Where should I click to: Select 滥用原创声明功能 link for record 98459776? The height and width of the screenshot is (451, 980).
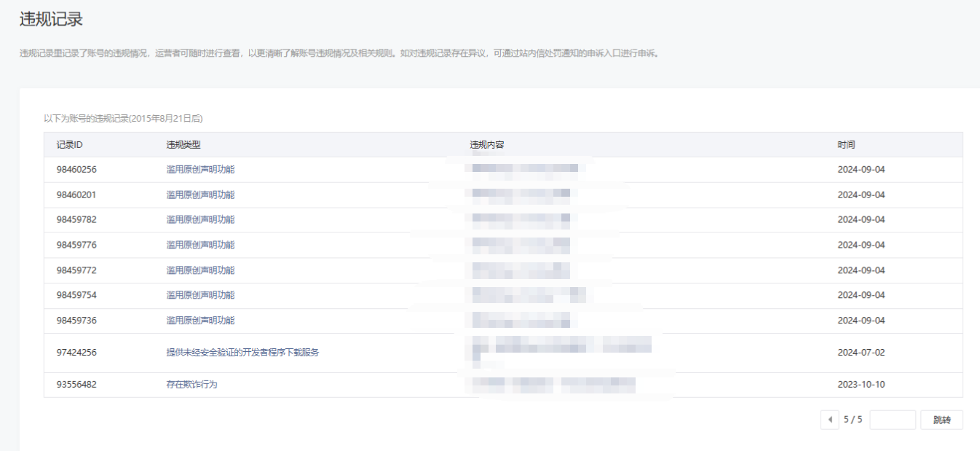tap(200, 245)
